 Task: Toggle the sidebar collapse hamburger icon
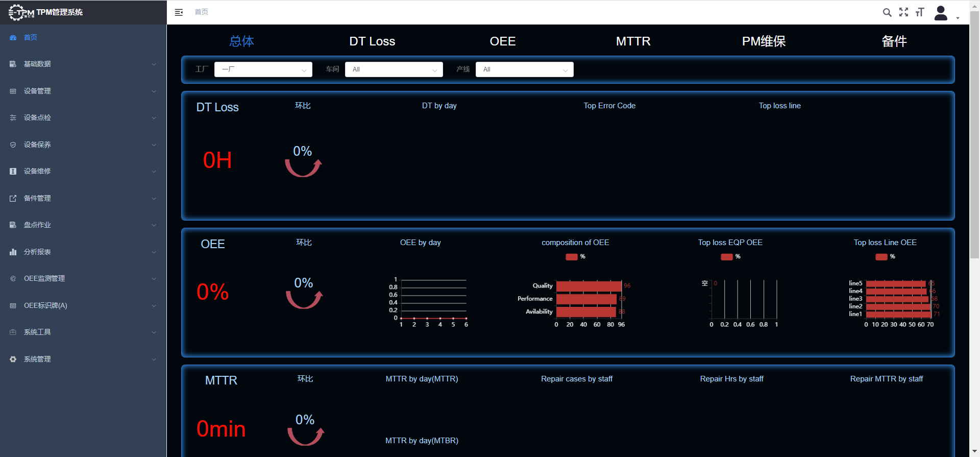[179, 12]
